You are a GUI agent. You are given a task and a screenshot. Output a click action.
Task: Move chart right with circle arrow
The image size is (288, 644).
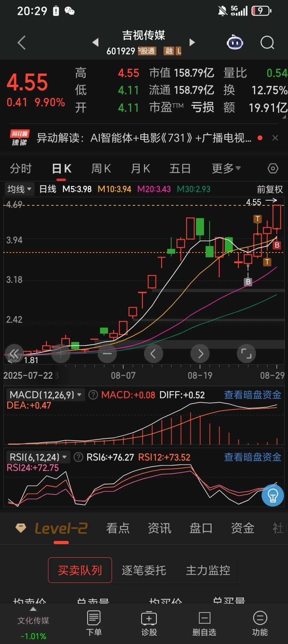pos(200,353)
